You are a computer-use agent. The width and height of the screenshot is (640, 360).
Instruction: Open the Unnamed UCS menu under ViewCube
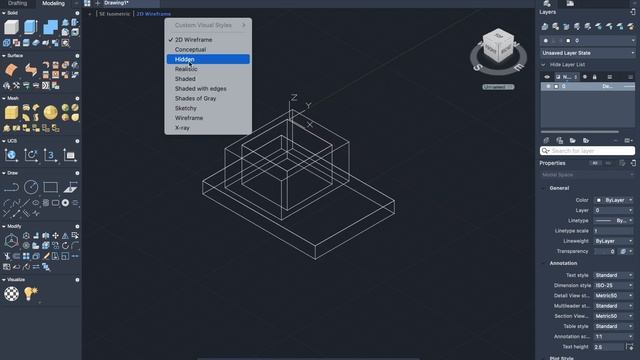point(498,87)
